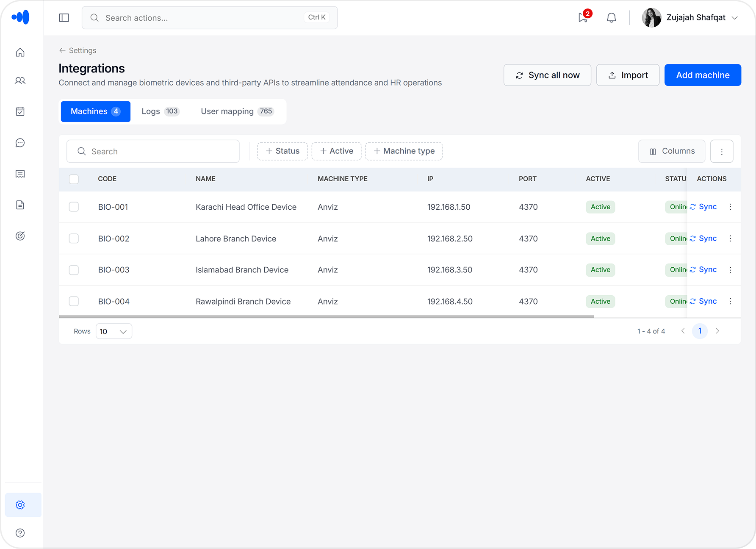This screenshot has height=549, width=756.
Task: Open the target goals sidebar icon
Action: tap(20, 236)
